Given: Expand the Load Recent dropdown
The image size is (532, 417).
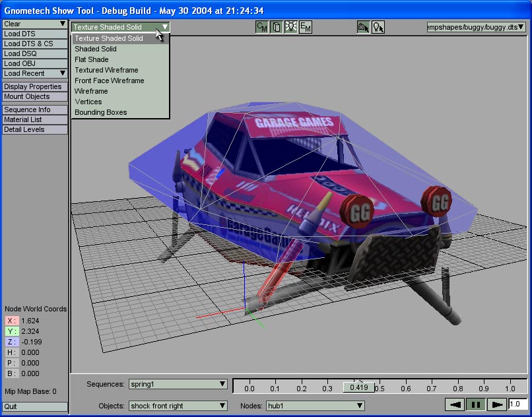Looking at the screenshot, I should pos(34,73).
